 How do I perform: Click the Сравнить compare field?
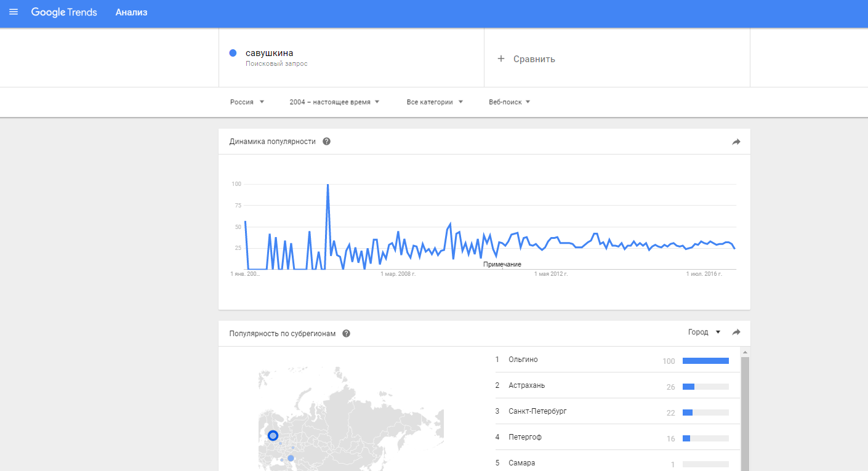point(534,59)
